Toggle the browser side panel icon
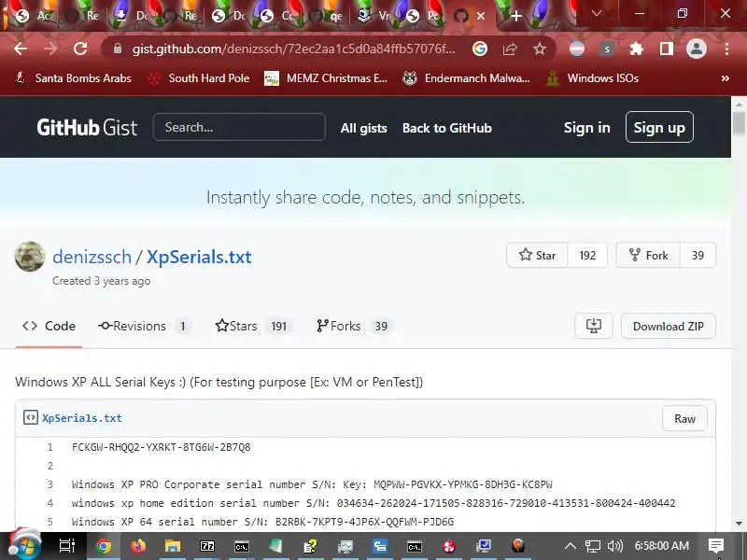Screen dimensions: 747x560 click(667, 49)
